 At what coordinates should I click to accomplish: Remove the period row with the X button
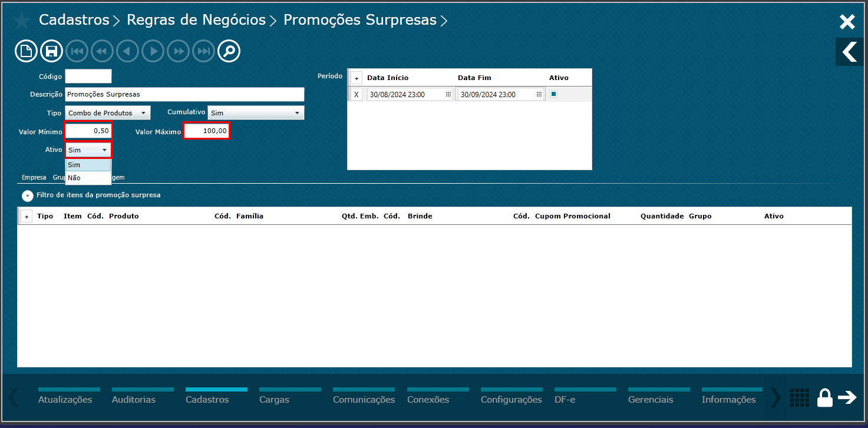[x=357, y=93]
